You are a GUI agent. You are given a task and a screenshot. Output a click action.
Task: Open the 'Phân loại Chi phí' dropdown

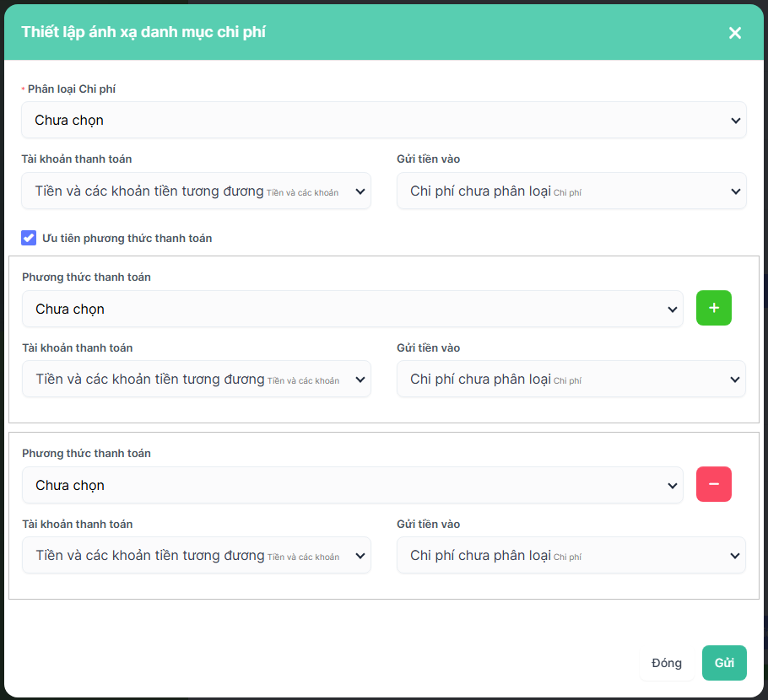383,121
